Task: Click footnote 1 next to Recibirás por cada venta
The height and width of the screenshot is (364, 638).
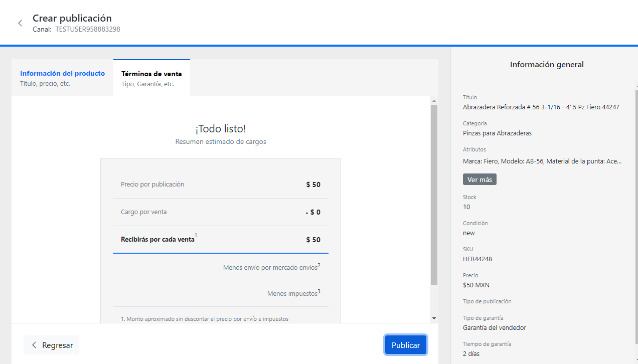Action: [196, 235]
